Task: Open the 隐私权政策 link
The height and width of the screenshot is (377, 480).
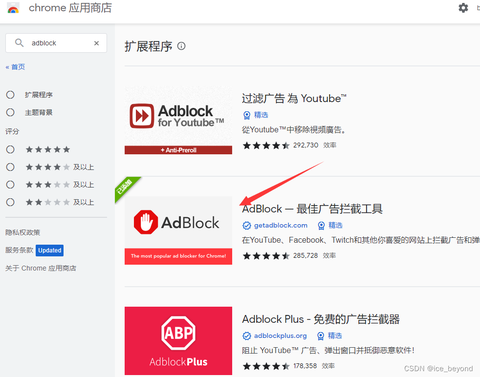Action: coord(23,232)
